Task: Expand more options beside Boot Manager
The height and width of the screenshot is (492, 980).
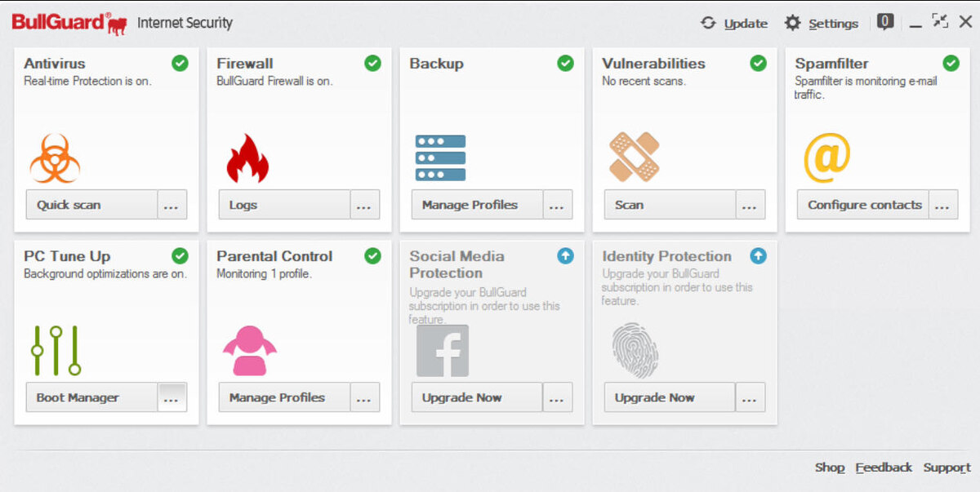Action: click(x=171, y=397)
